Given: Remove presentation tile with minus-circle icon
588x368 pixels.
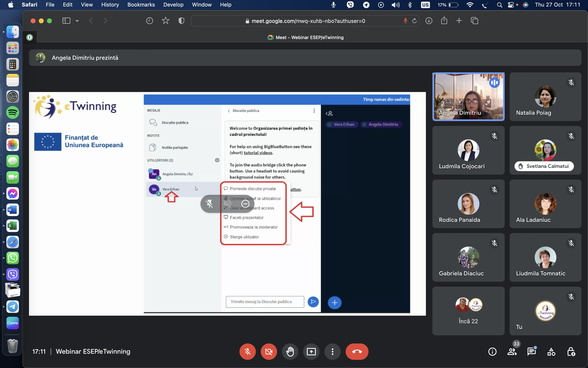Looking at the screenshot, I should (x=245, y=204).
